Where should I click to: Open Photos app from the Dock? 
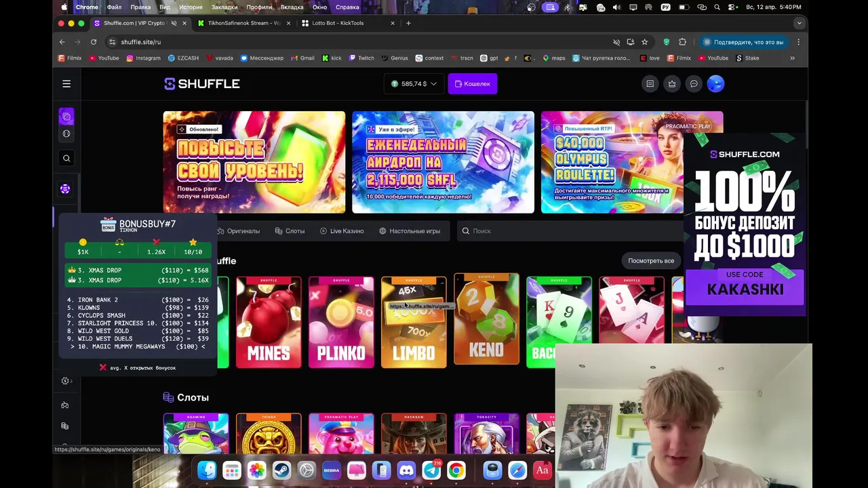256,470
